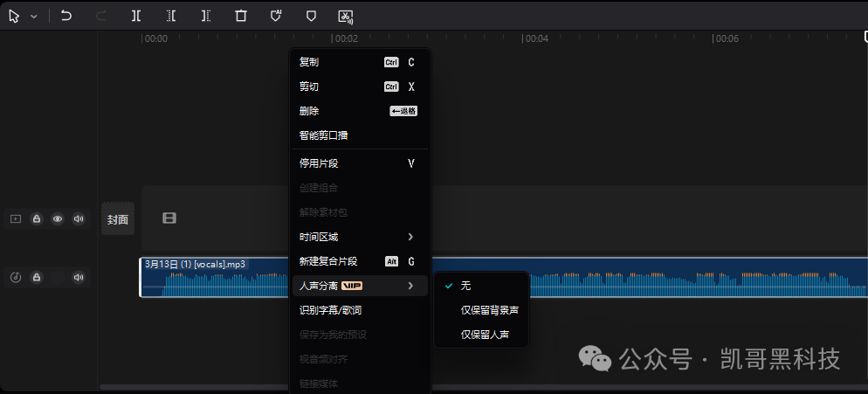Click the trim-right (delete right) icon
The height and width of the screenshot is (394, 868).
coord(206,16)
